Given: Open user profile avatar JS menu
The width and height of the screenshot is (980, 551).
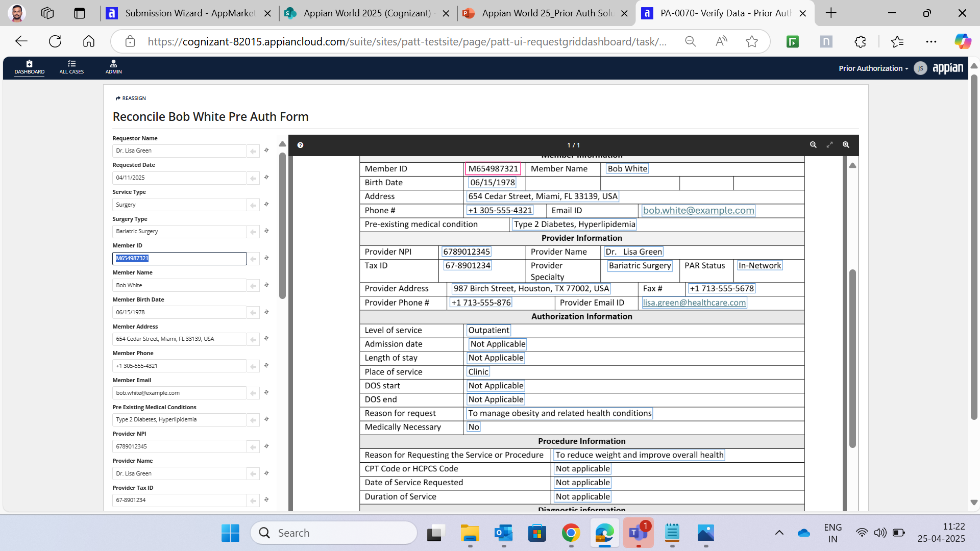Looking at the screenshot, I should 920,68.
